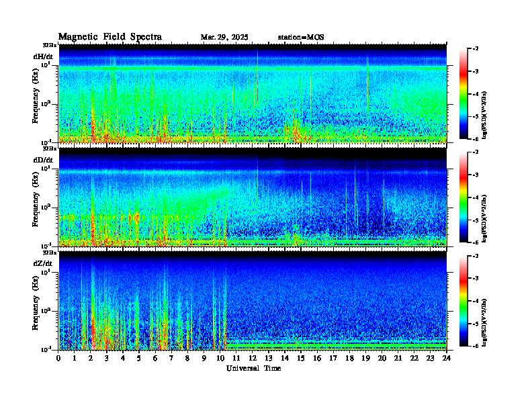Click the '-3' value on the dZ/dt color scale
This screenshot has width=532, height=411.
(476, 279)
